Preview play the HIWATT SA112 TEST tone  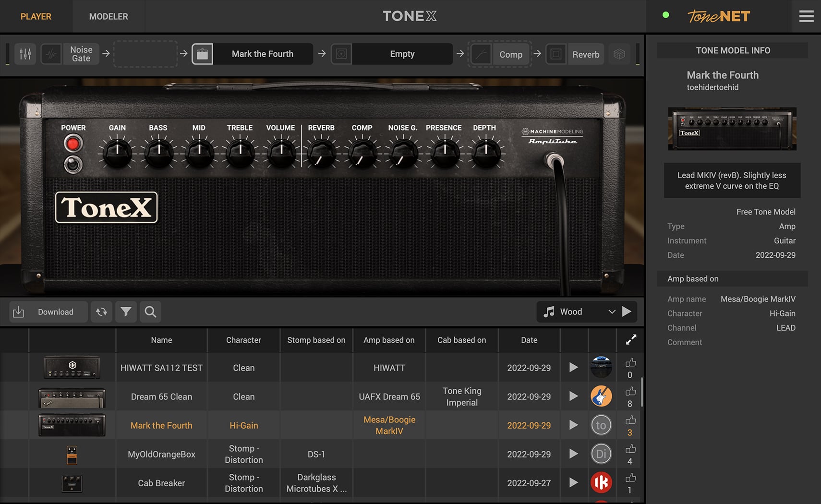(x=574, y=368)
